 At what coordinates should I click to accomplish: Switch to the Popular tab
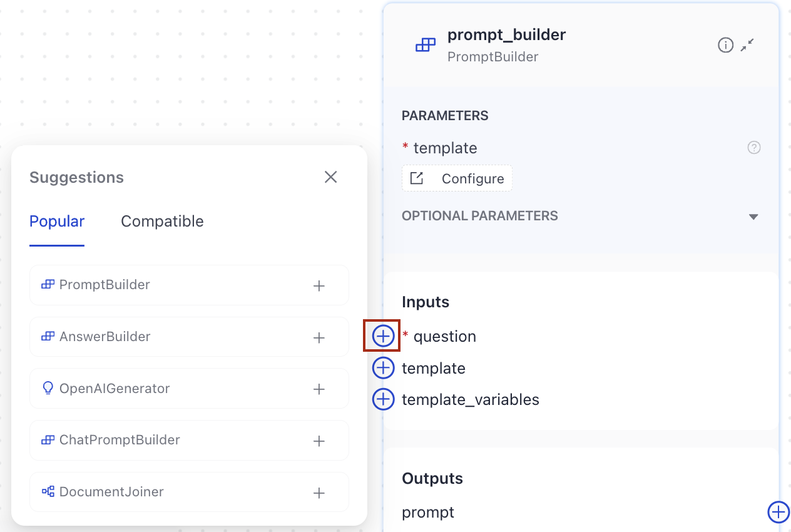coord(56,221)
